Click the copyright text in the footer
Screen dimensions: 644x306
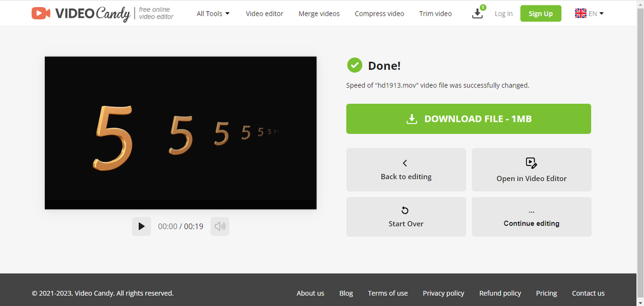[x=103, y=293]
